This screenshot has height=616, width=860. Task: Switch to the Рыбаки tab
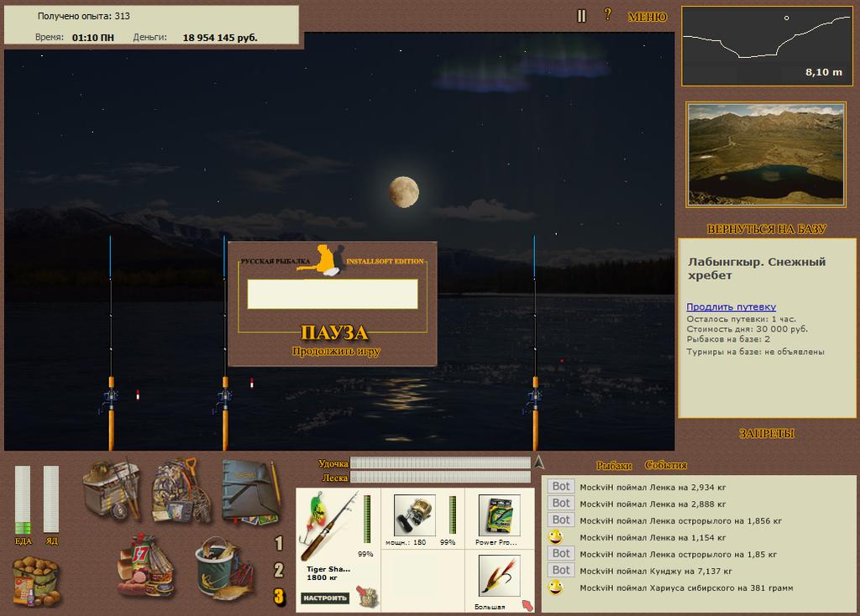tap(614, 465)
